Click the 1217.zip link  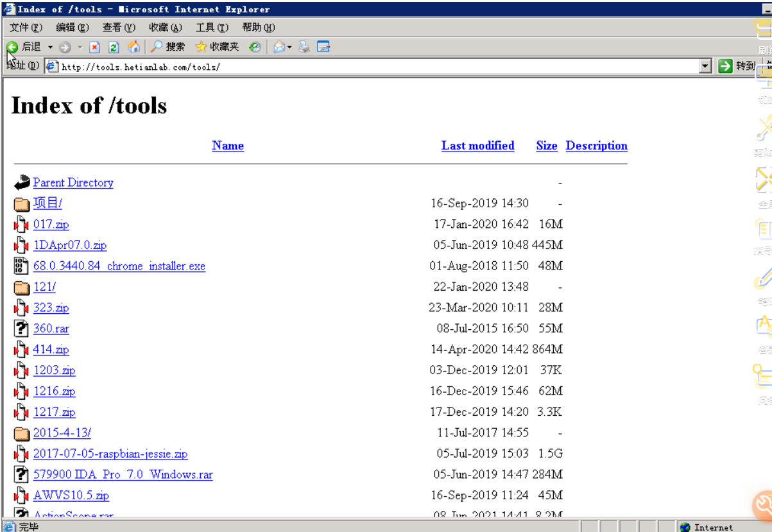click(x=55, y=412)
